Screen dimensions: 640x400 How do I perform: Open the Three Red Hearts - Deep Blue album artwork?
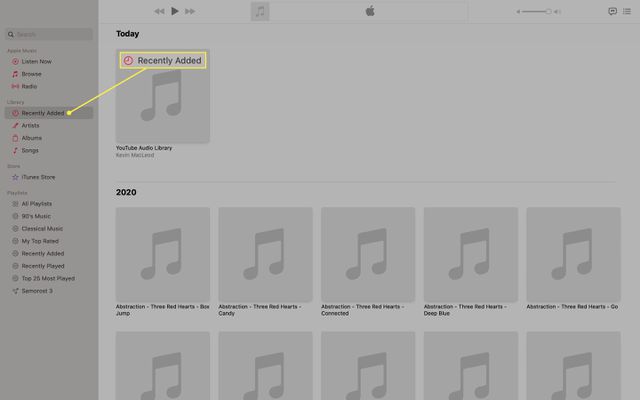coord(471,254)
